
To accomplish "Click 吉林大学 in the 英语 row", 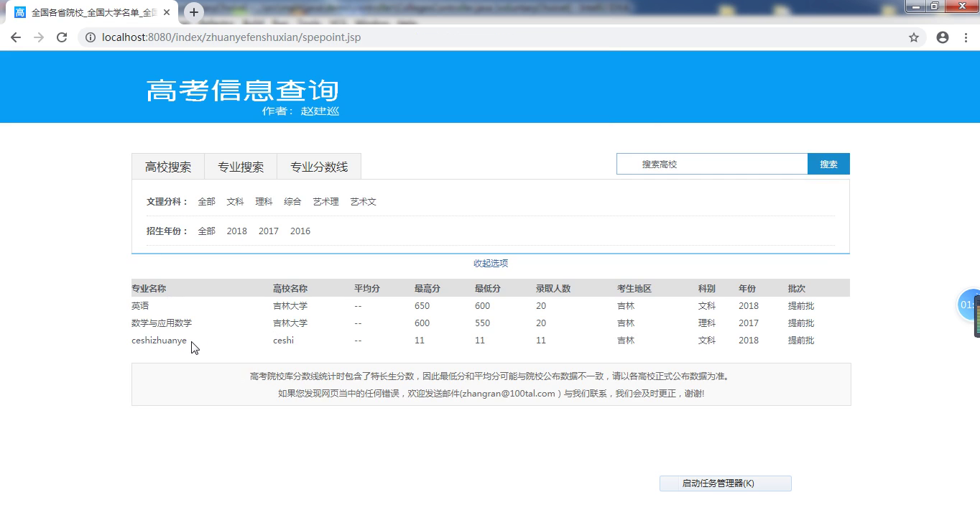I will (x=290, y=306).
